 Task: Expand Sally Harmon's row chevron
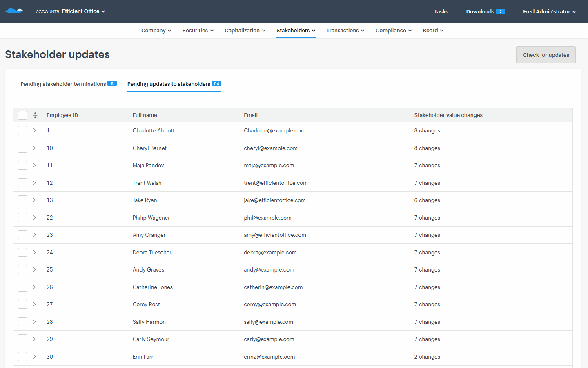[x=34, y=322]
